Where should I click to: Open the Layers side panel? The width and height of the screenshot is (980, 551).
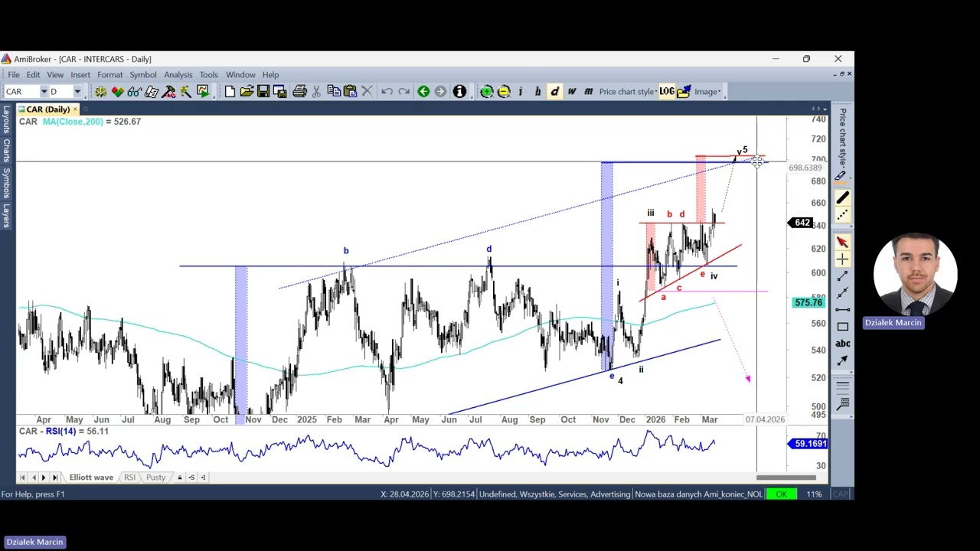point(6,215)
